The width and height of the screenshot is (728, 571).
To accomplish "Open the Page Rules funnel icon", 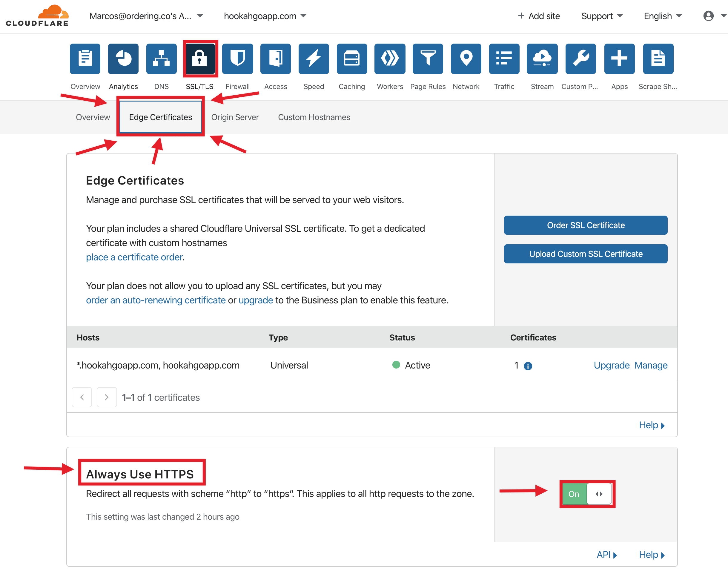I will pos(428,59).
